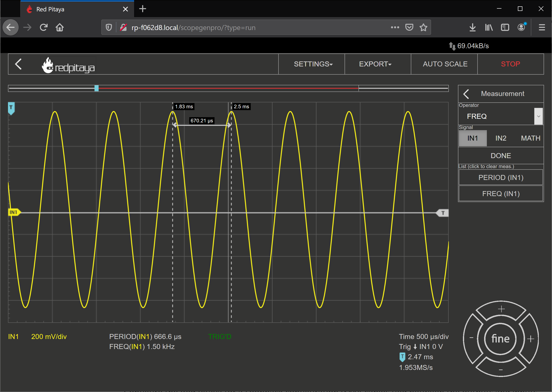The width and height of the screenshot is (552, 392).
Task: Click the top plus of the control dial
Action: pos(501,309)
